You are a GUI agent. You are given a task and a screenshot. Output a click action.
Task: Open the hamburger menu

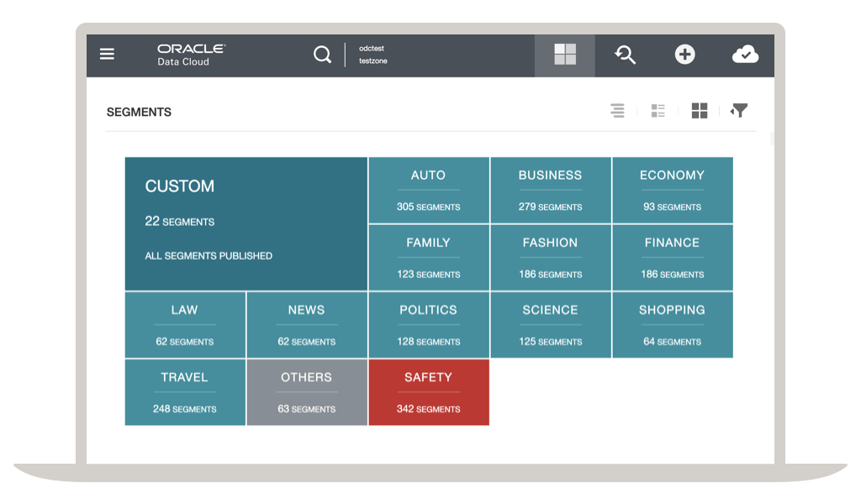[x=107, y=54]
